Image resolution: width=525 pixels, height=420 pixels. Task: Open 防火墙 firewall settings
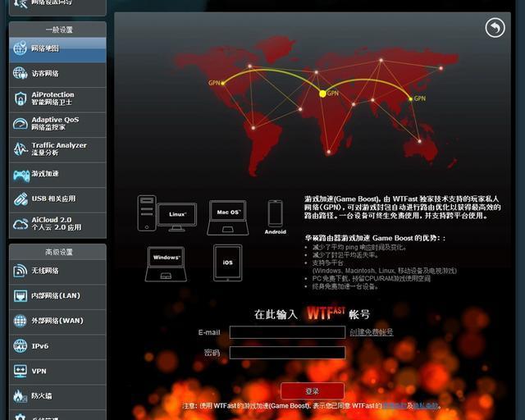(57, 397)
